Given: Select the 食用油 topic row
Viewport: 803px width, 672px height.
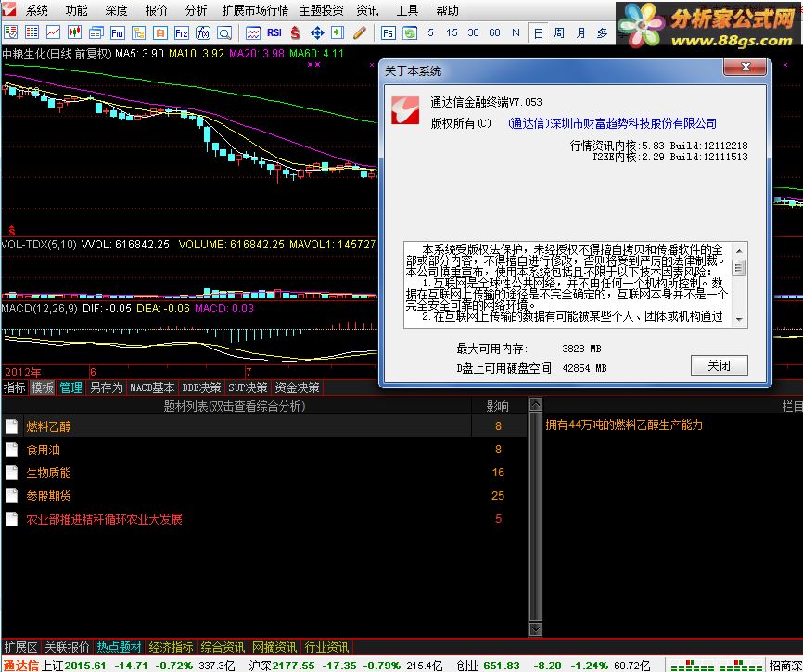Looking at the screenshot, I should pyautogui.click(x=263, y=450).
